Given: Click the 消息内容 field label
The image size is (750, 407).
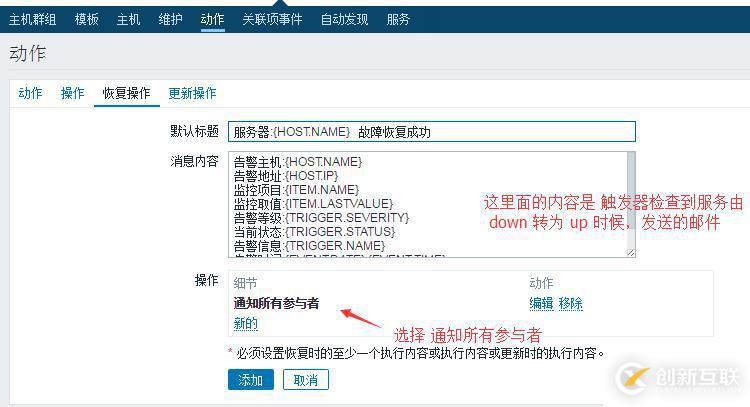Looking at the screenshot, I should tap(195, 162).
